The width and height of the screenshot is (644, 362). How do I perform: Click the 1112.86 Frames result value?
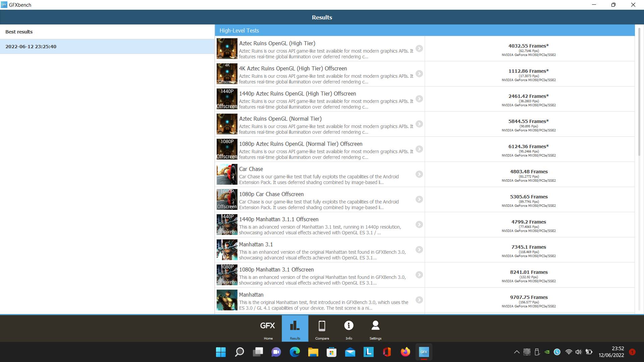(529, 71)
